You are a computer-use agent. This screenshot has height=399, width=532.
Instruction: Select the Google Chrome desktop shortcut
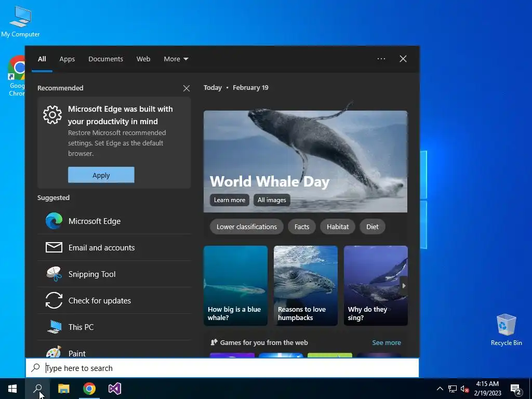pyautogui.click(x=16, y=76)
